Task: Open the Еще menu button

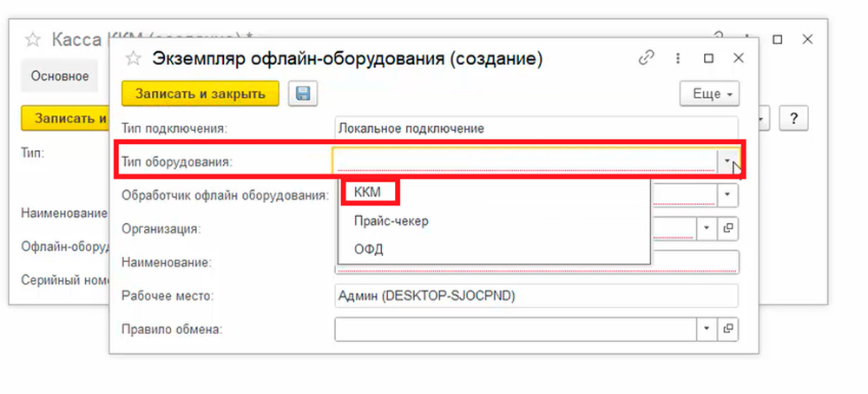Action: 708,94
